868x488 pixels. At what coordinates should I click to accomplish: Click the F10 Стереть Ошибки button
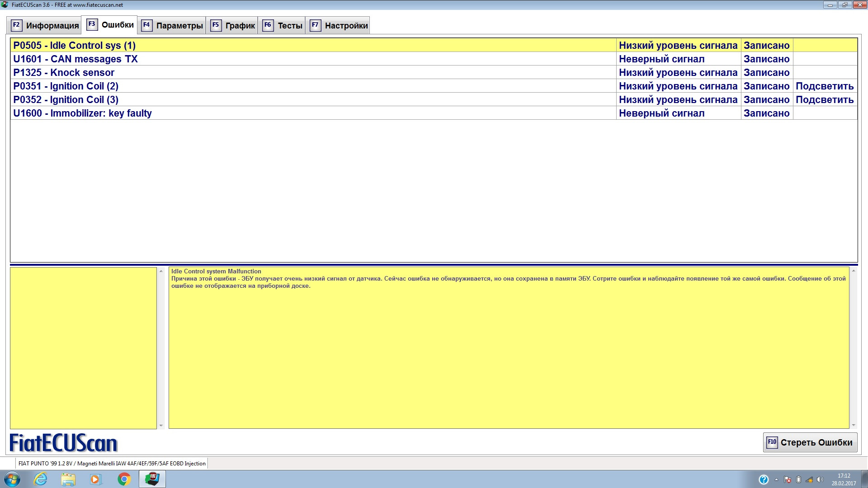[810, 442]
